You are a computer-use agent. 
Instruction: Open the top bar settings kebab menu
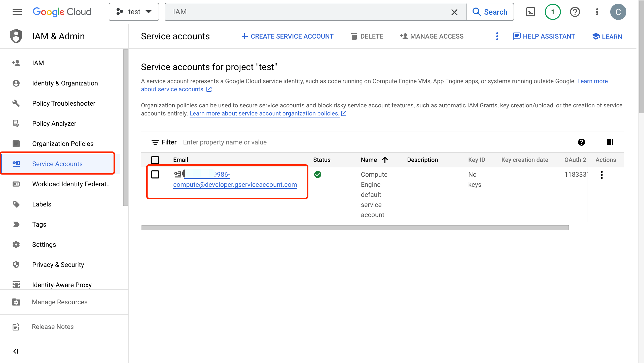coord(597,12)
